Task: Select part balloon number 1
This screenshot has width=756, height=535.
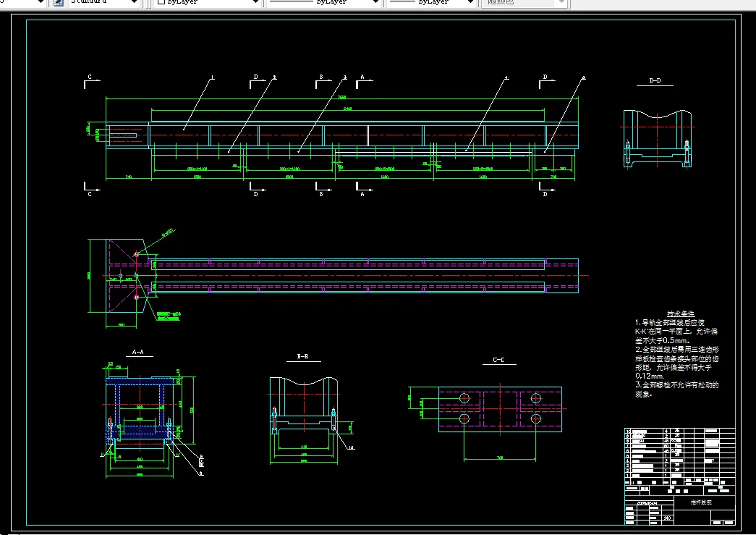Action: point(212,77)
